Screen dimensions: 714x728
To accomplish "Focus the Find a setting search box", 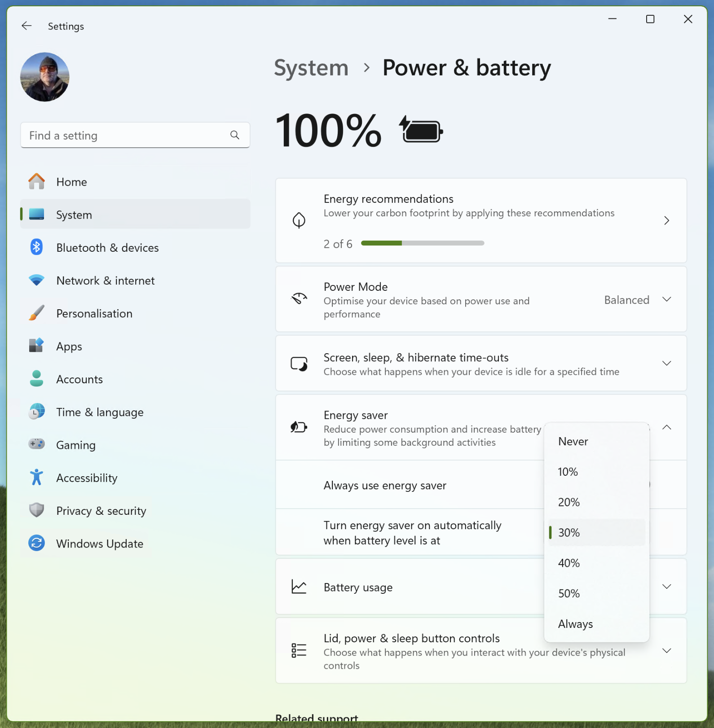I will coord(135,135).
